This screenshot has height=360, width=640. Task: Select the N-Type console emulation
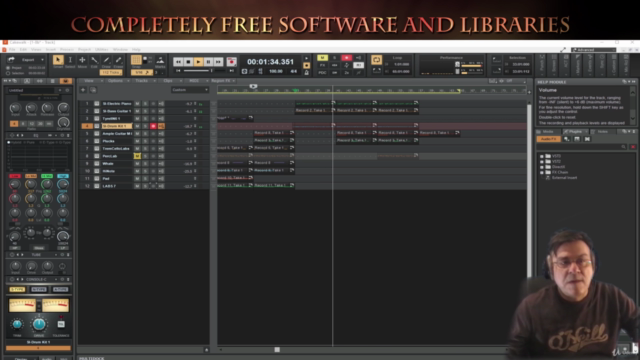click(39, 289)
